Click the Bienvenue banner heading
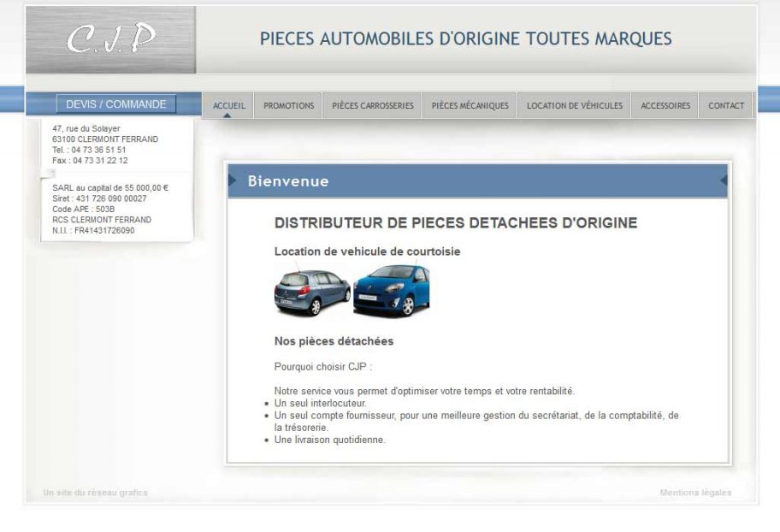The image size is (780, 532). 287,181
